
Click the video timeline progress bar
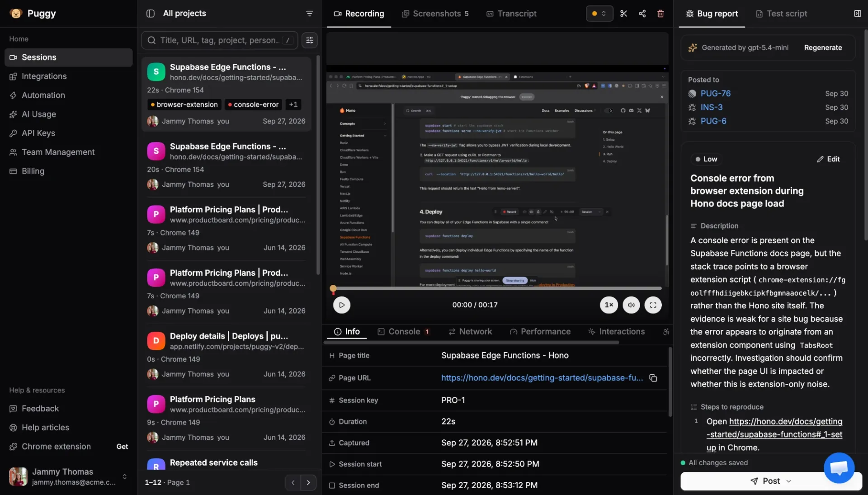coord(497,288)
